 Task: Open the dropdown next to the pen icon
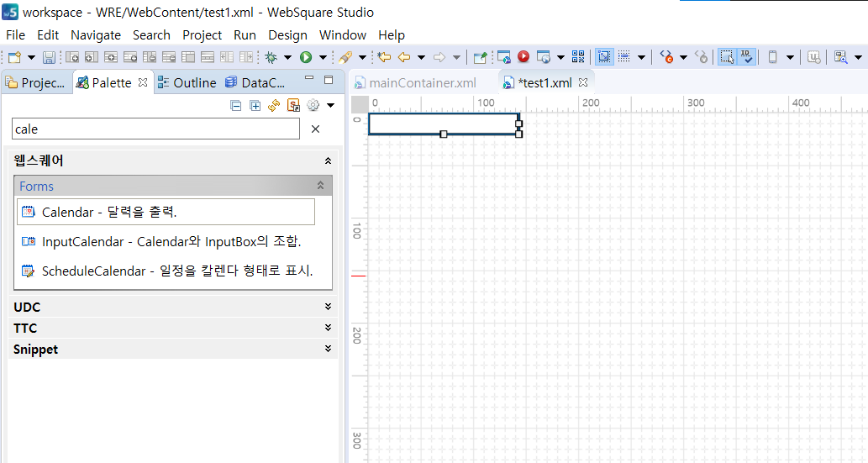click(363, 57)
